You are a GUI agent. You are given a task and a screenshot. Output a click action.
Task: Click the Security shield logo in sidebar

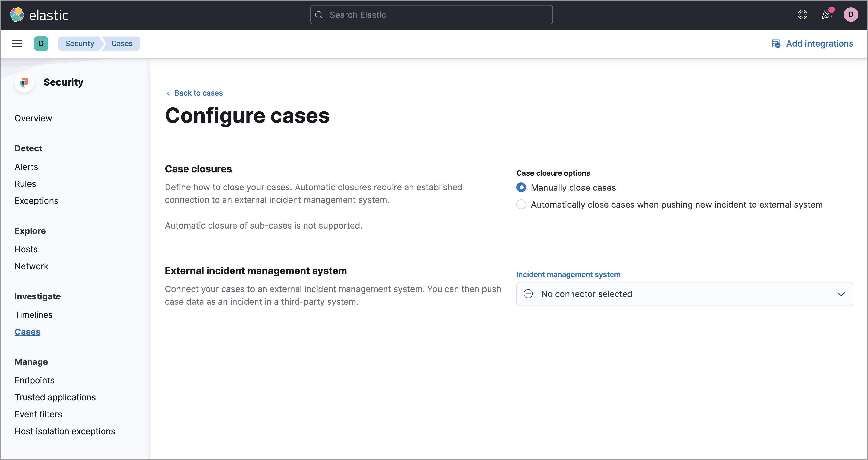tap(24, 83)
